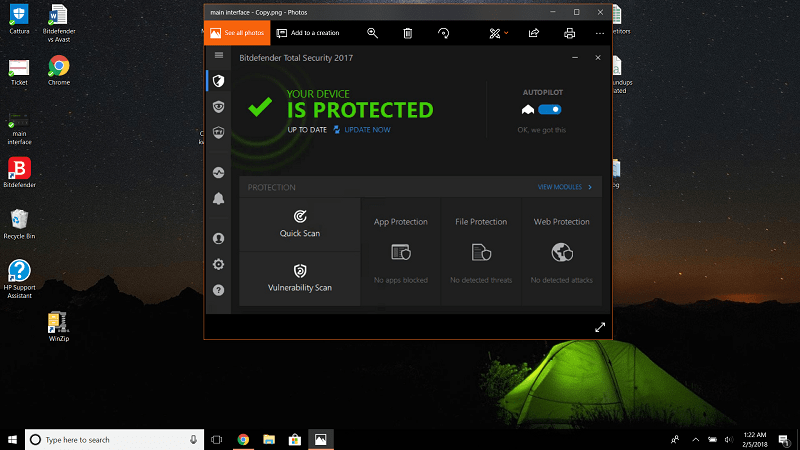800x450 pixels.
Task: Select the HP Support Assistant desktop icon
Action: 19,279
